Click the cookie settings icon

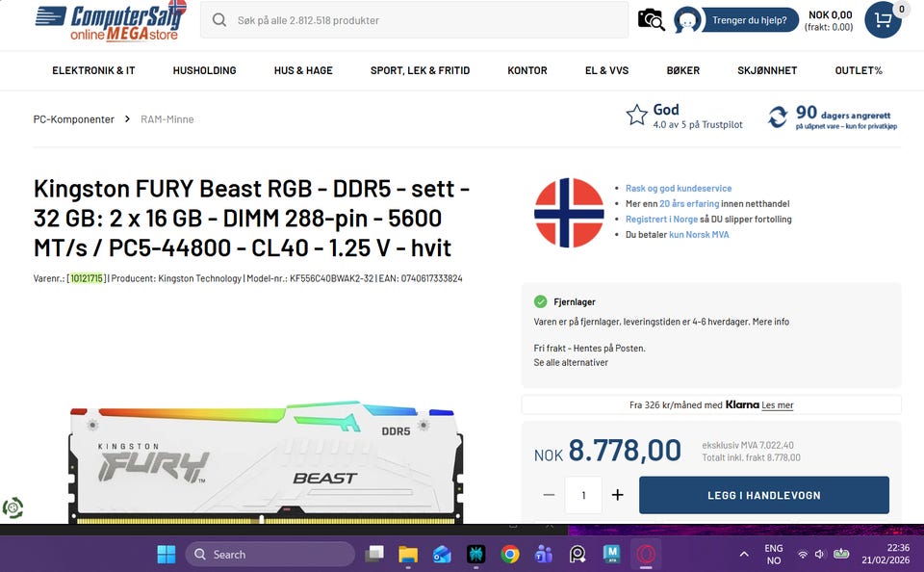pyautogui.click(x=13, y=507)
